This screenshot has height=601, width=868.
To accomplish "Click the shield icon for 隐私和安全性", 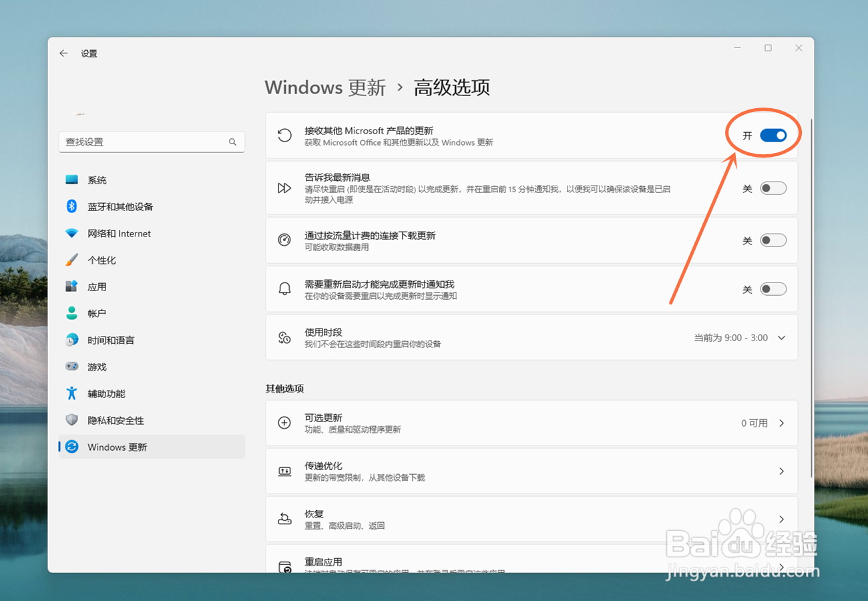I will pos(72,420).
